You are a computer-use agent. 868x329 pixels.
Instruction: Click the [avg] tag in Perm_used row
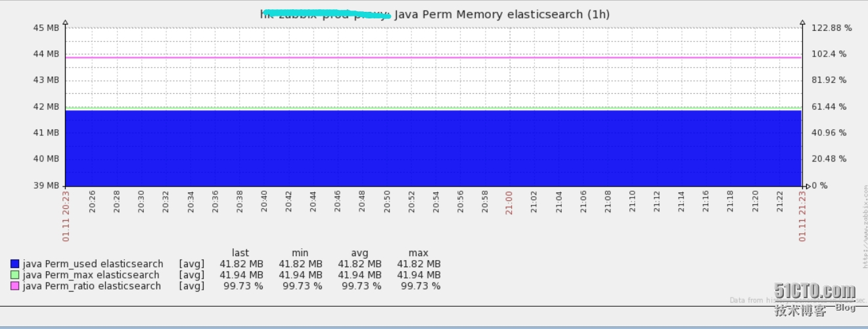(191, 264)
